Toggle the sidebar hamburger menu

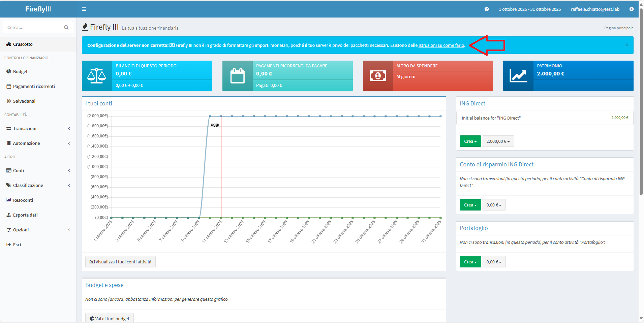(84, 9)
